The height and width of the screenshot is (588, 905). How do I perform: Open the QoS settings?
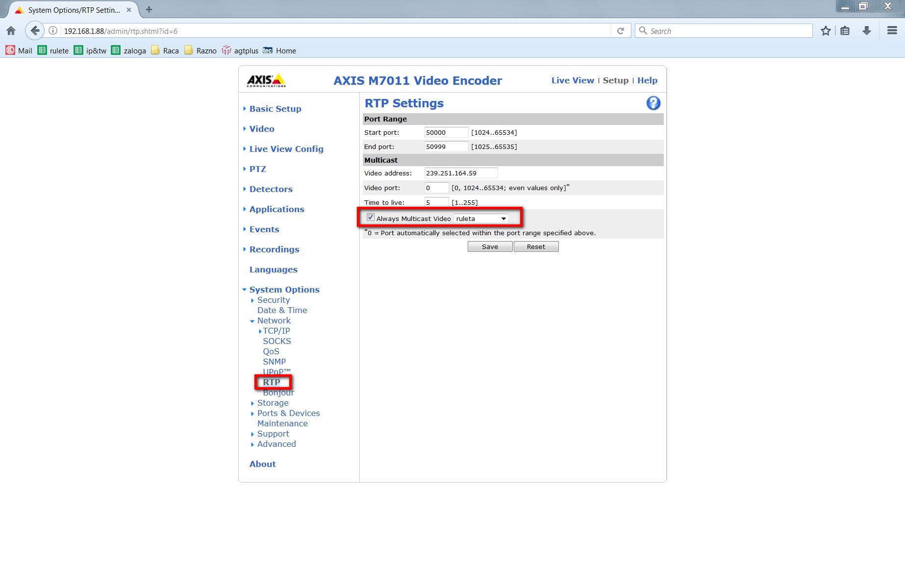click(x=271, y=351)
